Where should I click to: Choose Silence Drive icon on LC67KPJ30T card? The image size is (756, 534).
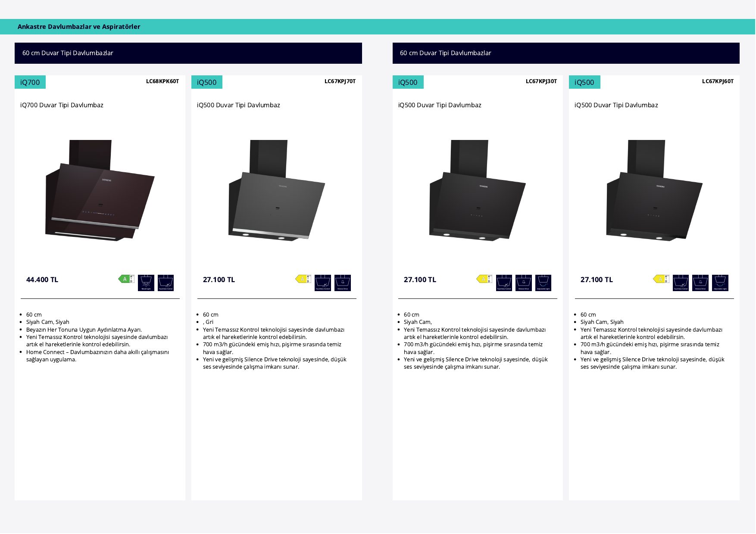[x=524, y=283]
